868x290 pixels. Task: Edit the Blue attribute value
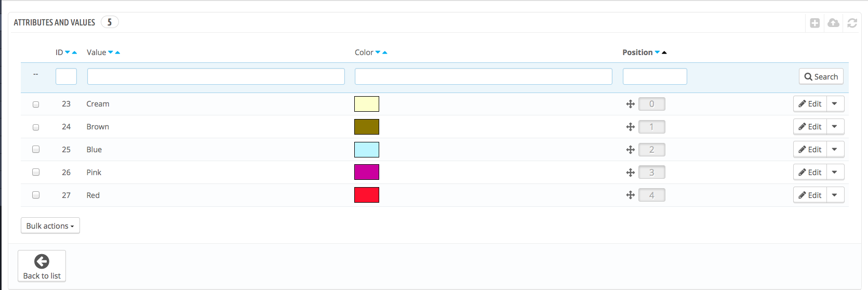[810, 150]
